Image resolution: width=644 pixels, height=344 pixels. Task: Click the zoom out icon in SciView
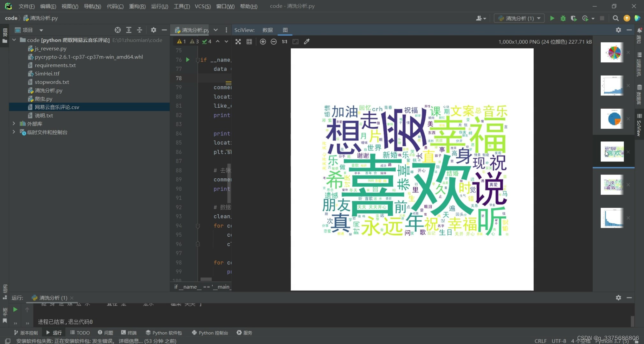tap(274, 41)
